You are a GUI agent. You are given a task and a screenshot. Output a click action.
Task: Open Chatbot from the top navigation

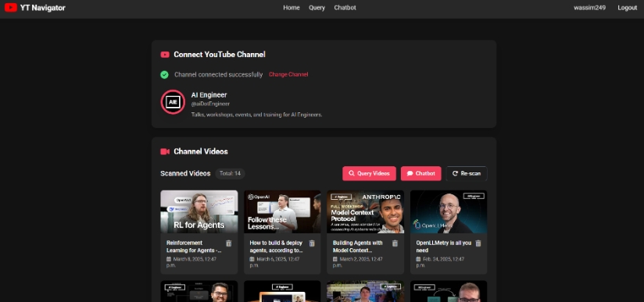click(345, 8)
